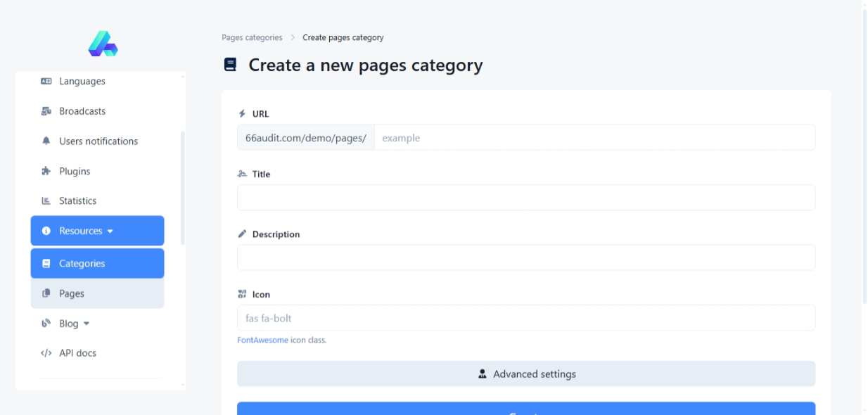The width and height of the screenshot is (868, 415).
Task: Expand the Advanced settings section
Action: [x=525, y=374]
